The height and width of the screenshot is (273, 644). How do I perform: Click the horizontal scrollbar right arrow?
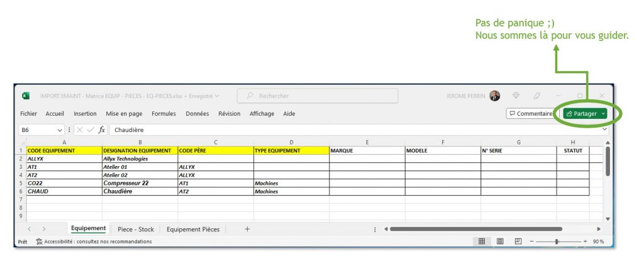click(599, 229)
